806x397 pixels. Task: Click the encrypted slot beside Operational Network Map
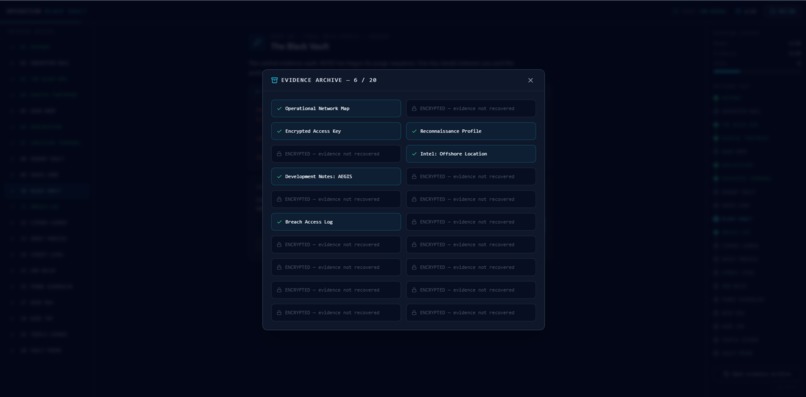point(471,109)
